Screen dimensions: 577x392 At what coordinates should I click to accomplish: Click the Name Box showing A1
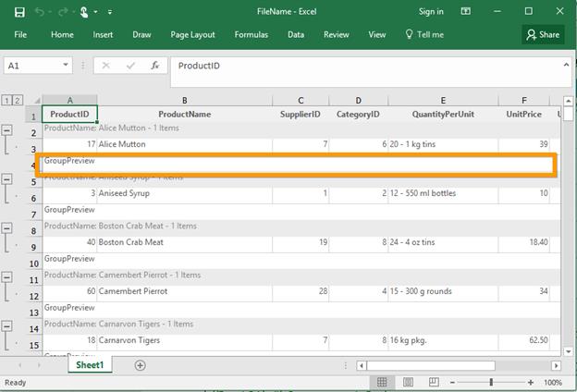click(x=32, y=66)
